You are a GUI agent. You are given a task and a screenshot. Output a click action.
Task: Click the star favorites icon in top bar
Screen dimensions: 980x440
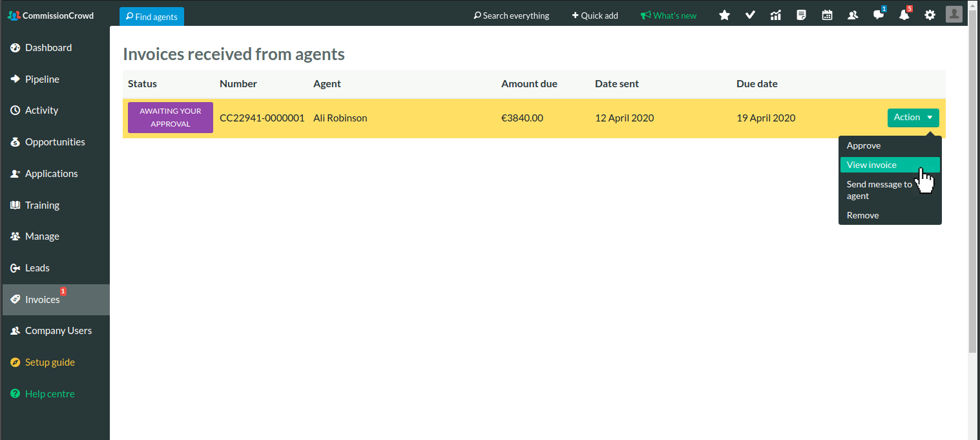point(724,15)
